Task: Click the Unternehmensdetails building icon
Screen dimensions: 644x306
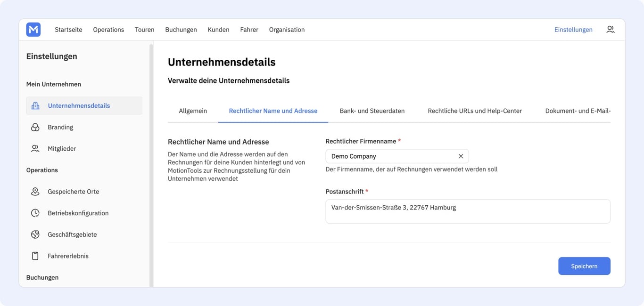Action: pos(35,105)
